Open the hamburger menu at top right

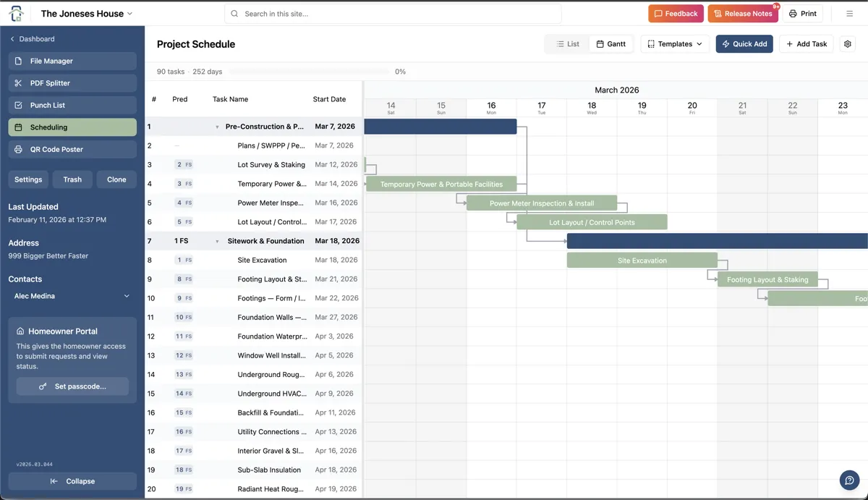coord(849,13)
